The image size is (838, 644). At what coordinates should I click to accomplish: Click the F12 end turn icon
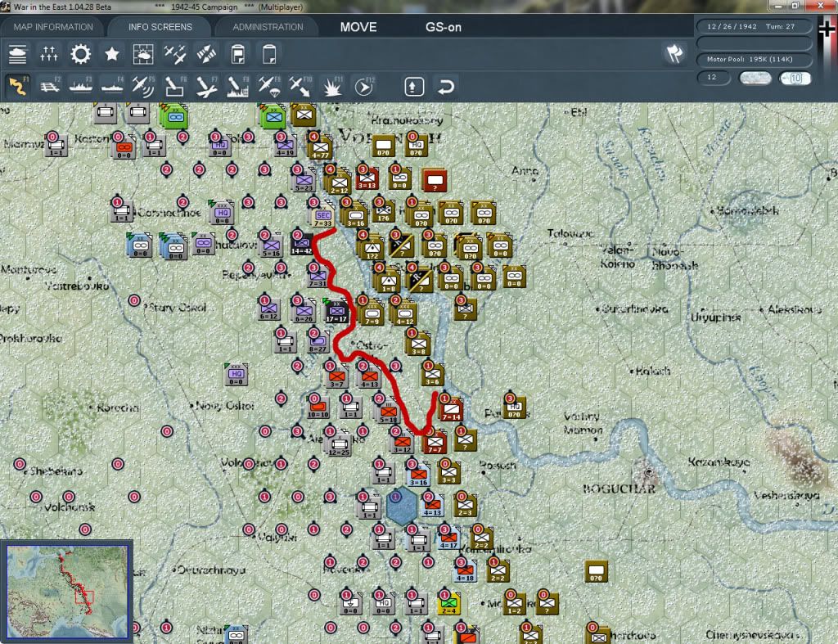(x=364, y=87)
